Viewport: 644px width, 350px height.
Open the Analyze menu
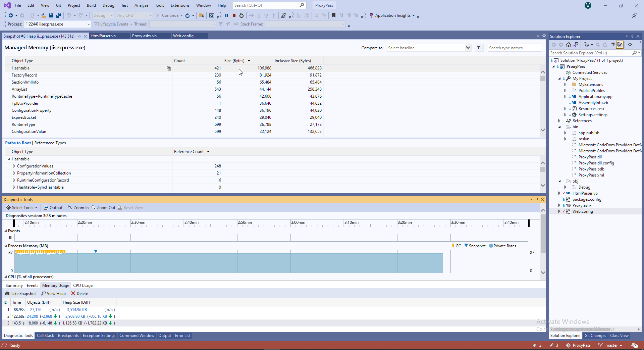click(x=141, y=5)
